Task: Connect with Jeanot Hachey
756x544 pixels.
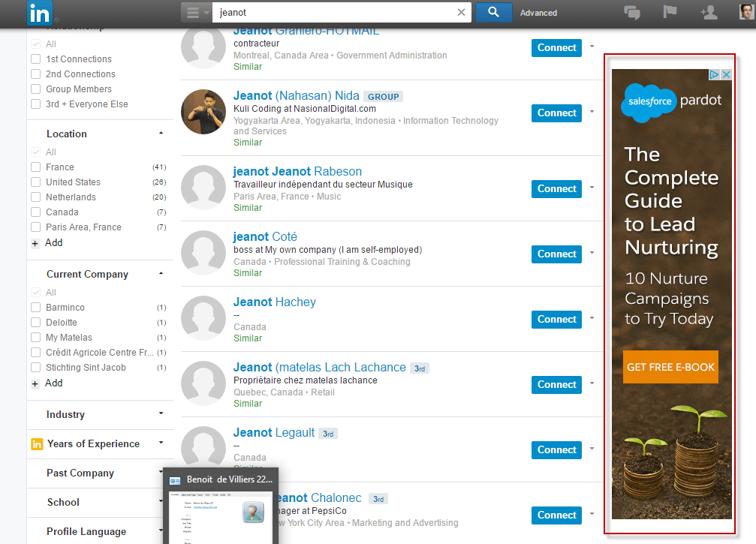Action: coord(556,320)
